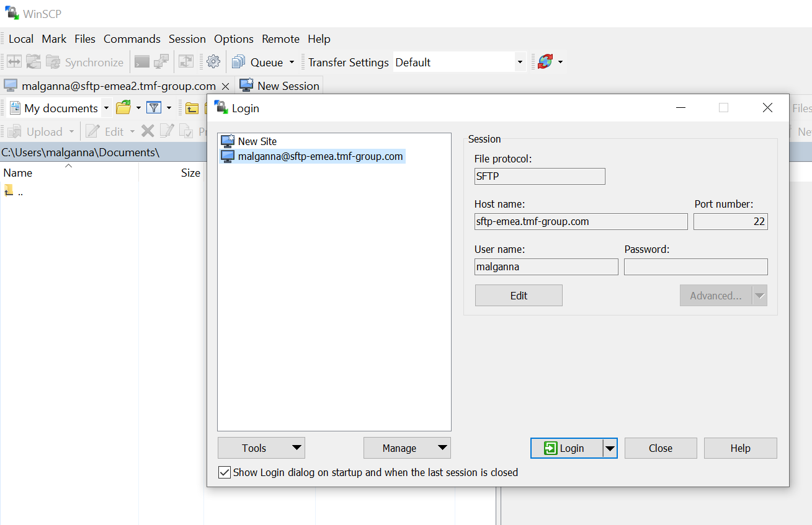Open the Session menu

(187, 39)
